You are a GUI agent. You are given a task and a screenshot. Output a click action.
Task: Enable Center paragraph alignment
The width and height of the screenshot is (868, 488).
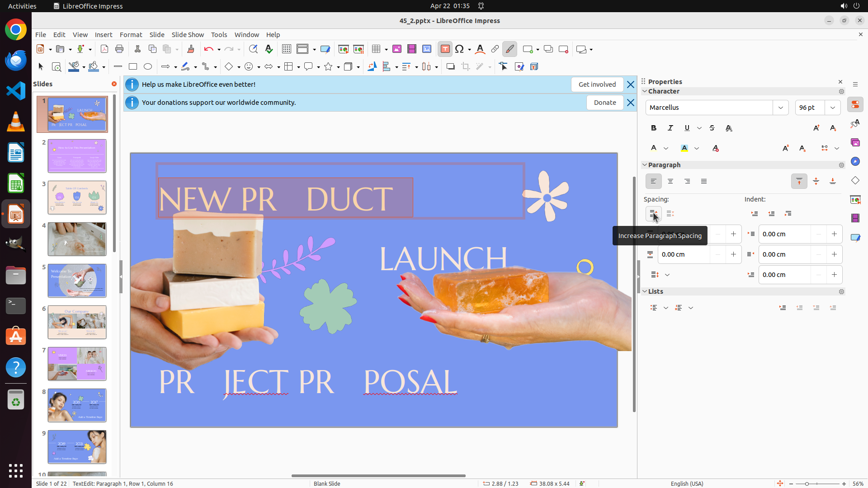(x=670, y=182)
